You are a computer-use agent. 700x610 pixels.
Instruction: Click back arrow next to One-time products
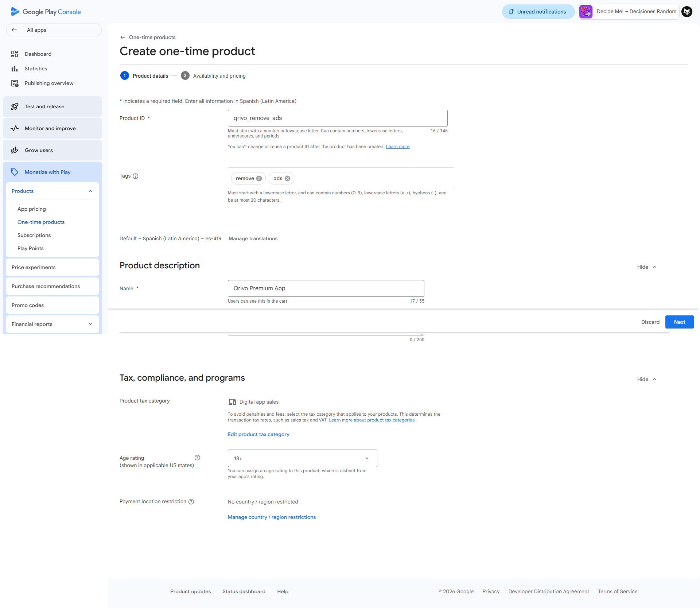pos(123,37)
